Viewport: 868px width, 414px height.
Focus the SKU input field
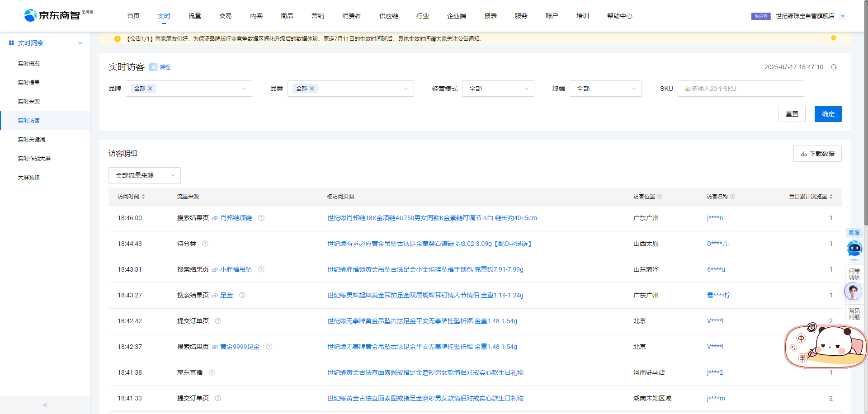tap(741, 89)
